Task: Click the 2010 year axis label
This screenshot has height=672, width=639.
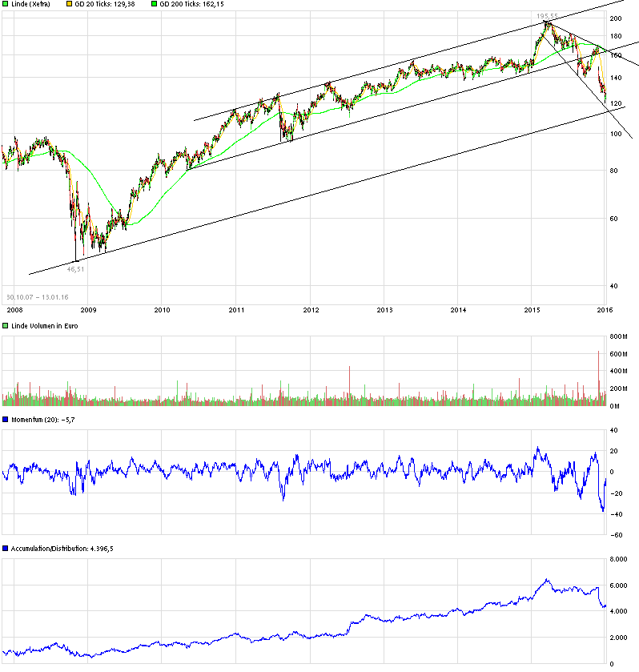Action: tap(162, 310)
